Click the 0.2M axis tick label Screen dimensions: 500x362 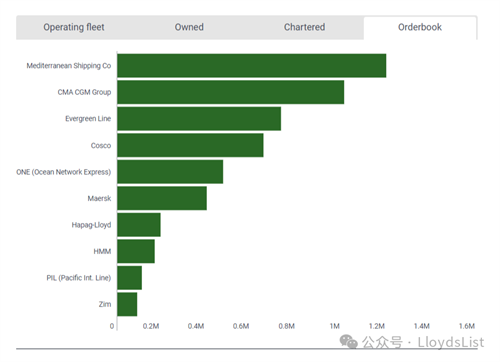click(x=151, y=326)
